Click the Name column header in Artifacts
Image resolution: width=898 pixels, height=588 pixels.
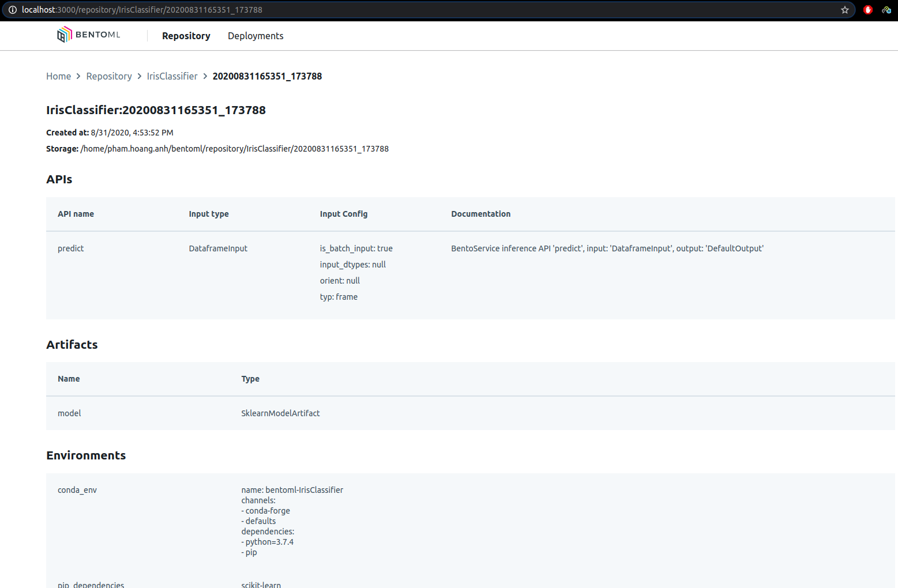pyautogui.click(x=69, y=379)
